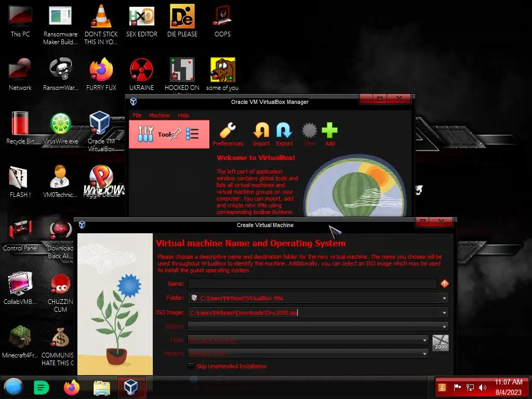
Task: Click the Create Virtual Machine title bar cube icon
Action: [x=82, y=224]
